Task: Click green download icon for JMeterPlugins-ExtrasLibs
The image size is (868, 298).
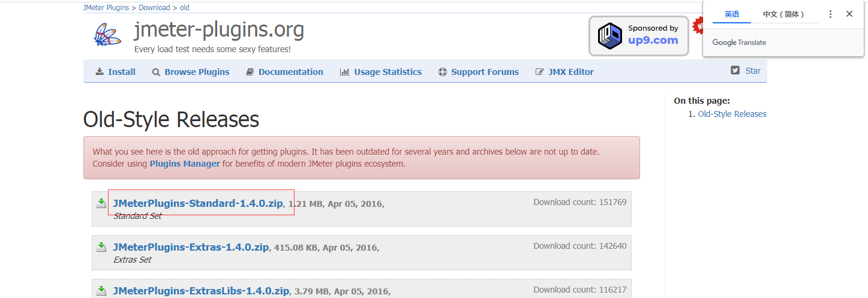Action: tap(102, 291)
